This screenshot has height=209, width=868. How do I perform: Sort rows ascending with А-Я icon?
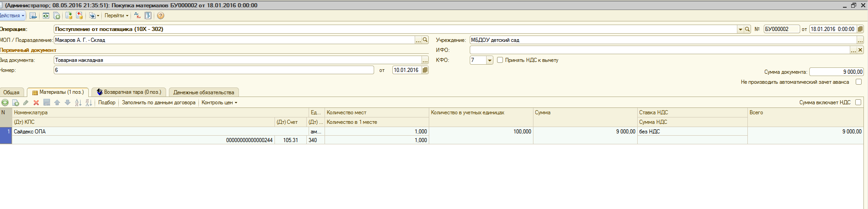click(x=78, y=102)
